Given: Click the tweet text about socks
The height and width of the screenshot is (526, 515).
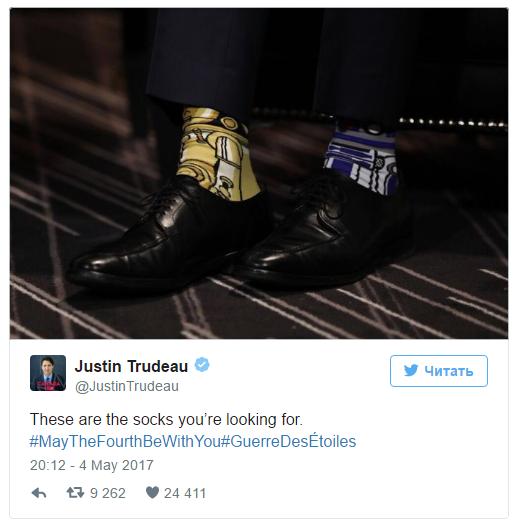Looking at the screenshot, I should [x=166, y=420].
